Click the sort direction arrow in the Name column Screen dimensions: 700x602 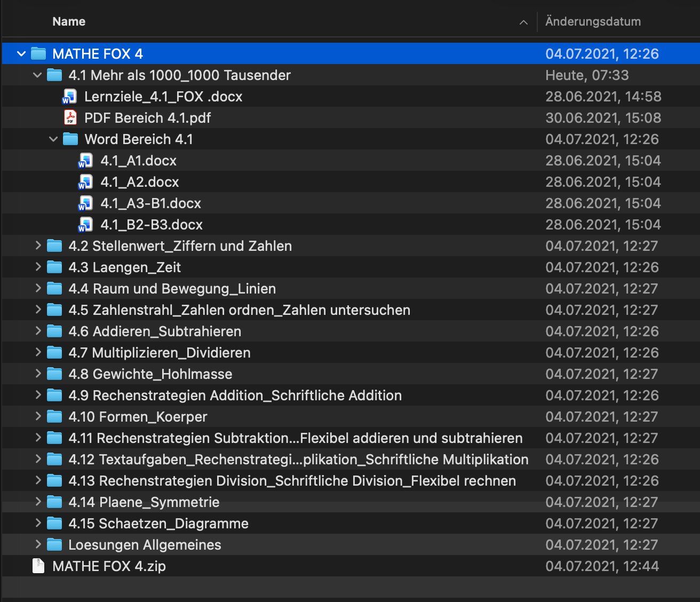pos(523,22)
